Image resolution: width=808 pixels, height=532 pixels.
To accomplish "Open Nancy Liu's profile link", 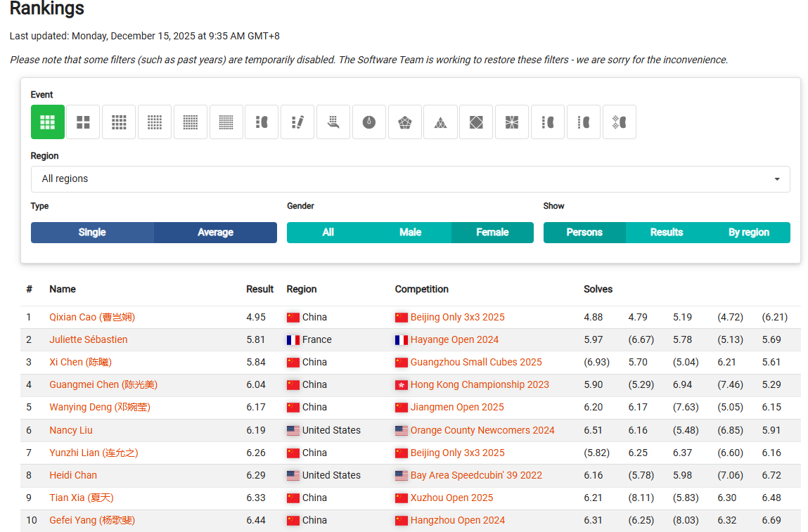I will pos(71,430).
